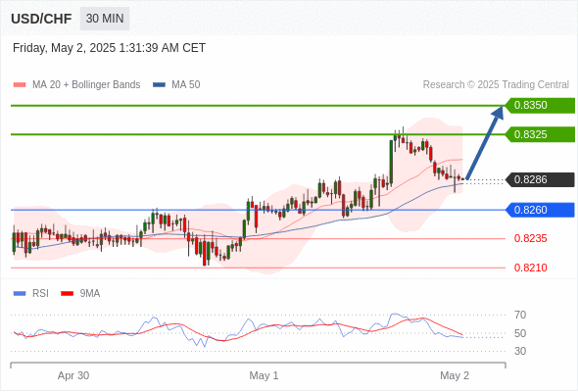578x392 pixels.
Task: Click the May 1 date axis marker
Action: (264, 375)
